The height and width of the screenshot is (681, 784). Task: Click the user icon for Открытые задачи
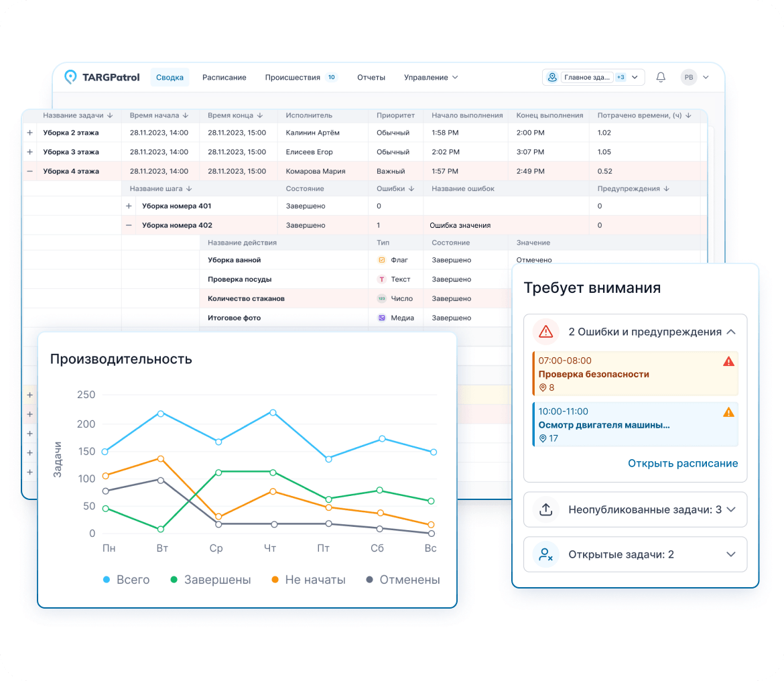545,555
